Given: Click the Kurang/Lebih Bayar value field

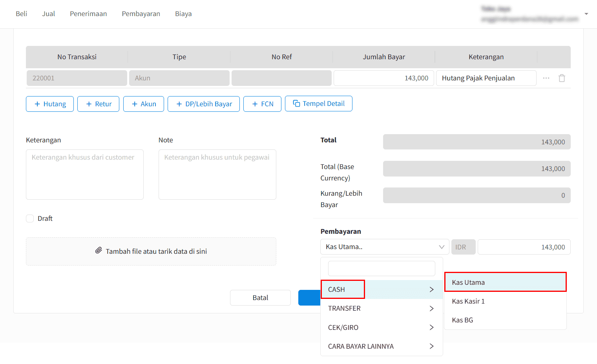Looking at the screenshot, I should 477,195.
